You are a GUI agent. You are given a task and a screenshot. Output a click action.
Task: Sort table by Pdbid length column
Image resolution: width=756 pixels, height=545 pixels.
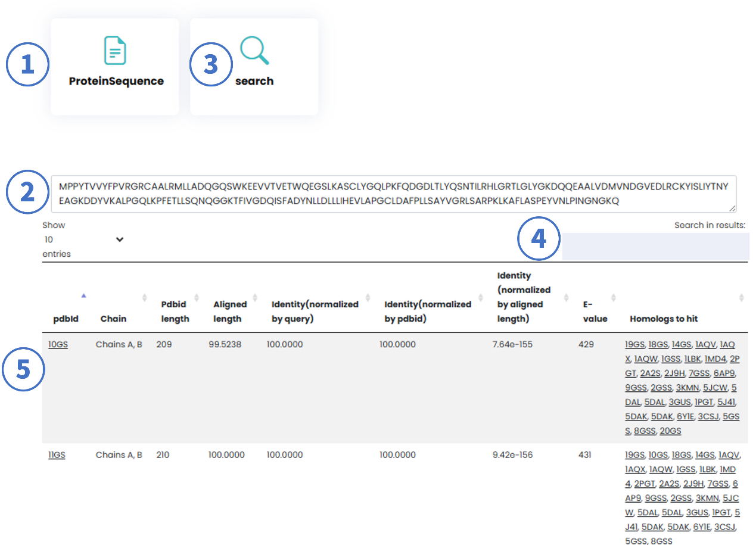(176, 312)
